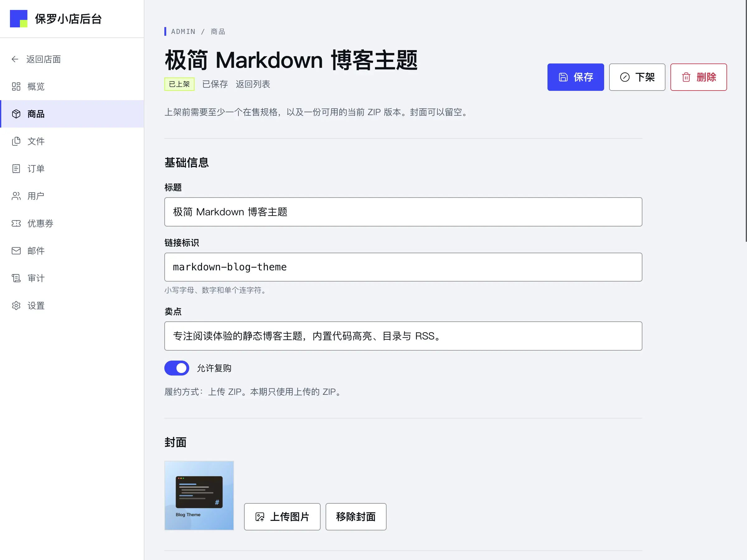747x560 pixels.
Task: Click the 上传图片 button
Action: (282, 517)
